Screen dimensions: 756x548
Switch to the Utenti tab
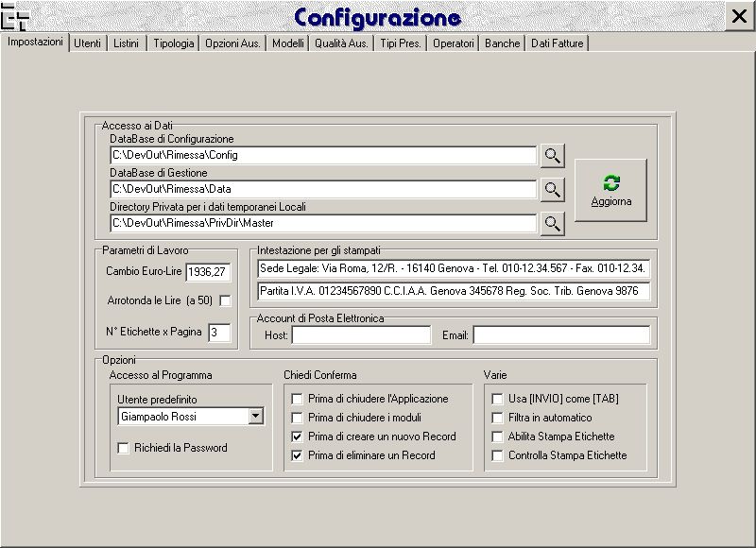[x=87, y=43]
